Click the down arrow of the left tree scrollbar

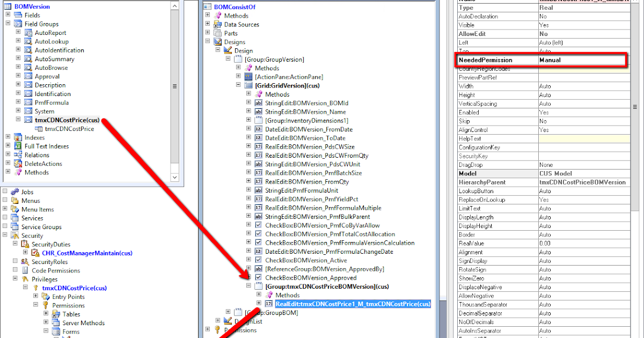pos(175,177)
